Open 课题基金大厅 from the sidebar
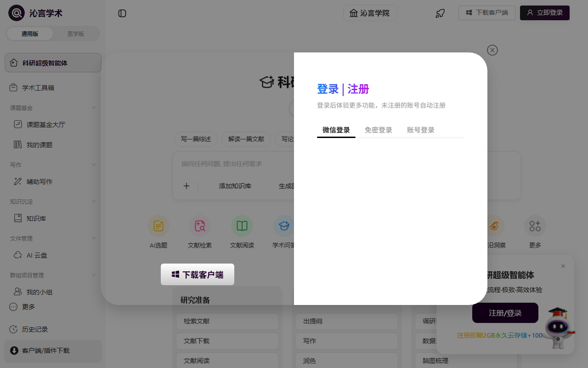 click(53, 124)
